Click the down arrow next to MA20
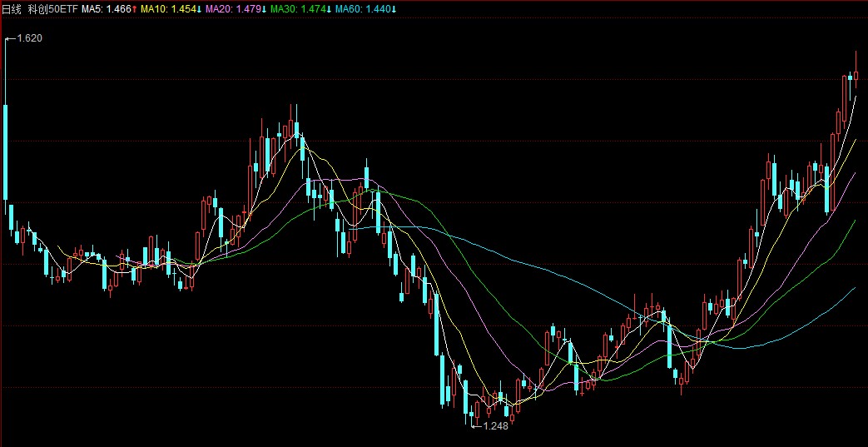Screen dimensions: 868x447 coord(265,8)
